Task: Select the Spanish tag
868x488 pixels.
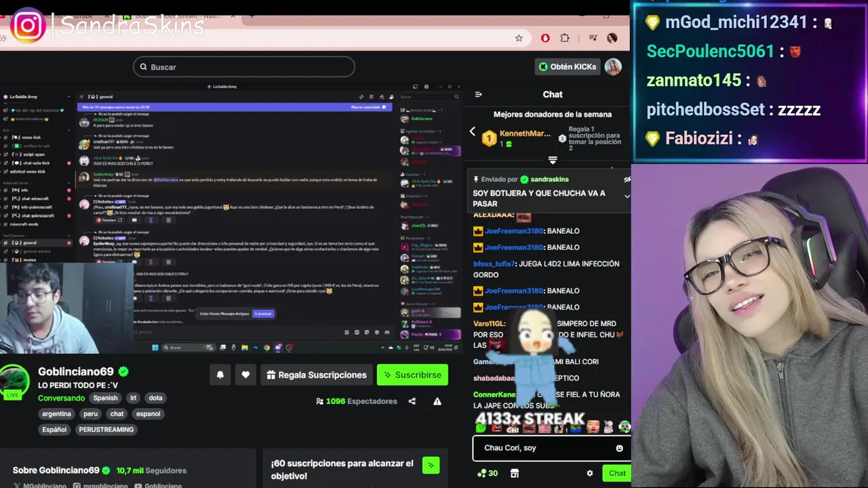Action: tap(105, 398)
